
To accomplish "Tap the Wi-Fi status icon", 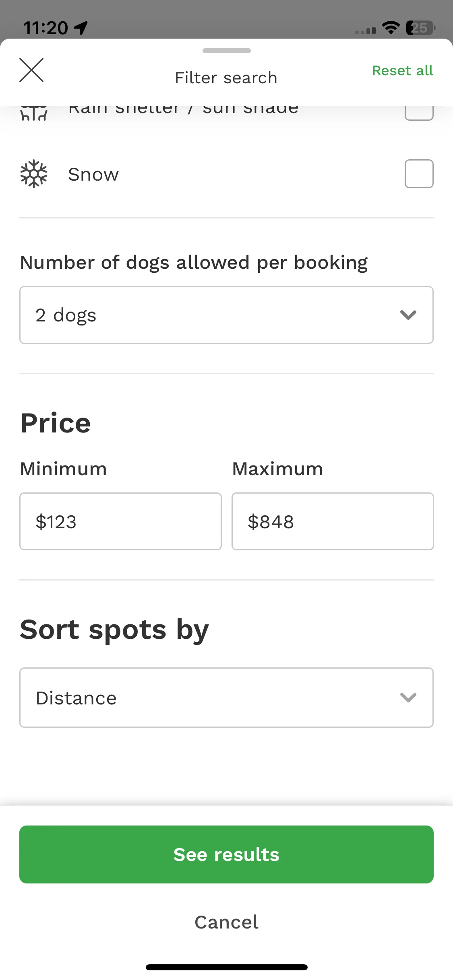I will (x=391, y=27).
